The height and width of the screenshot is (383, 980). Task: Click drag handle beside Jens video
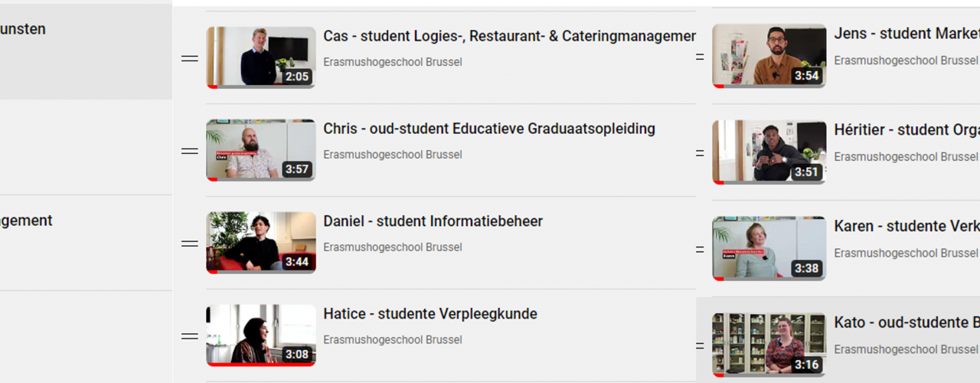coord(700,57)
